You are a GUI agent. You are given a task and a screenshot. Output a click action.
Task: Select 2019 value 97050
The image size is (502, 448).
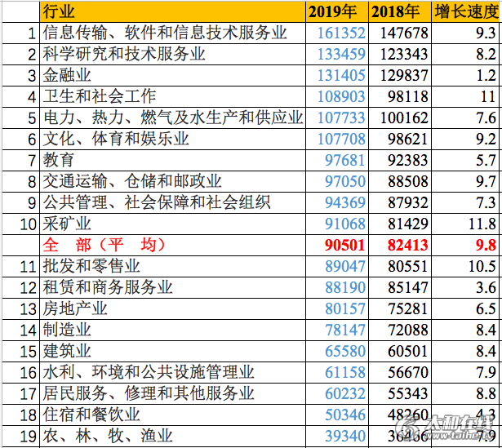[x=337, y=181]
